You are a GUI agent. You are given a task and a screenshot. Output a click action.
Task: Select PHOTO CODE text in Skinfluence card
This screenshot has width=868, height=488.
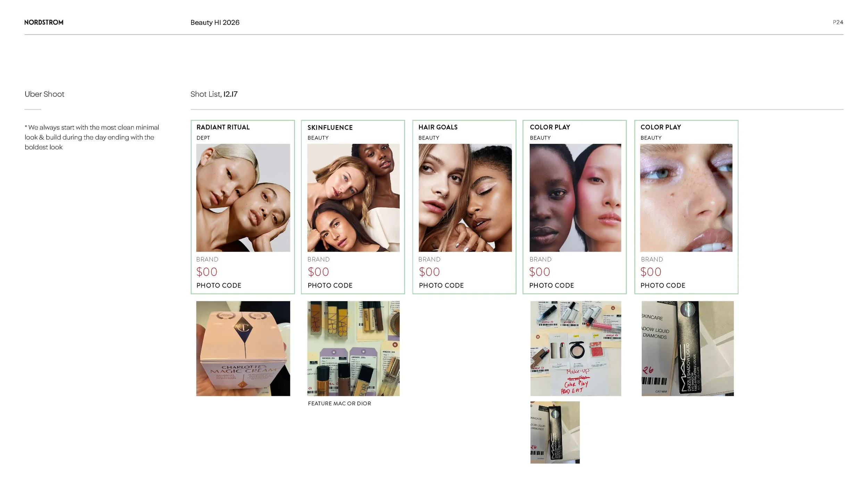pyautogui.click(x=330, y=285)
